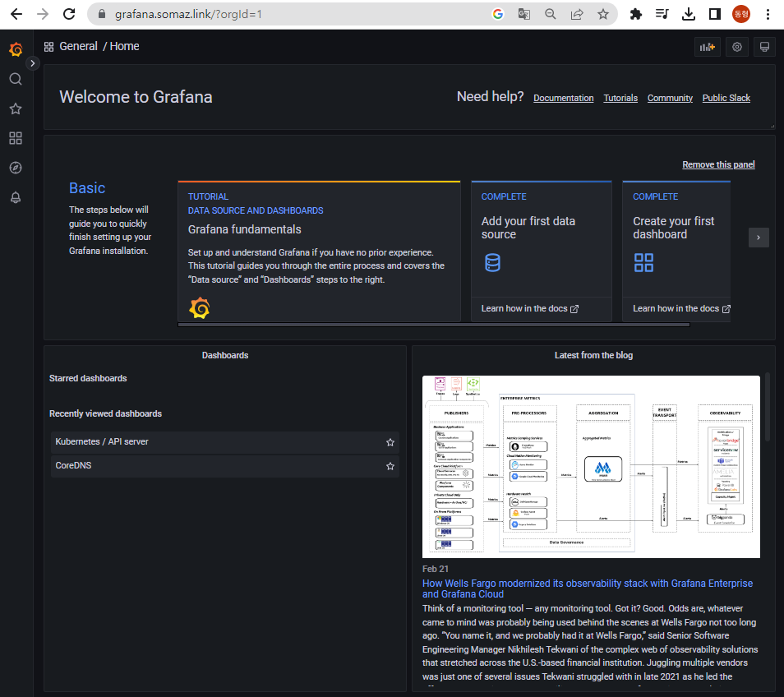The width and height of the screenshot is (784, 697).
Task: Click Feb 21 blog date
Action: pyautogui.click(x=435, y=569)
